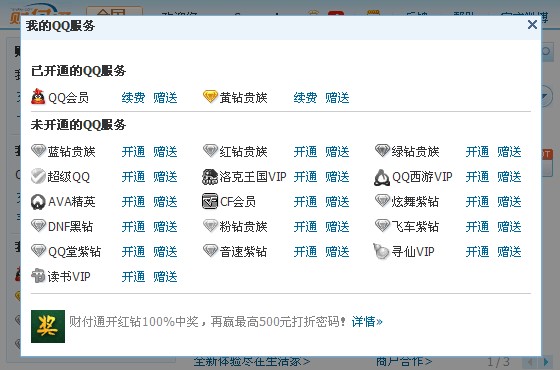The image size is (560, 370).
Task: Click the 炫舞紫钻 diamond icon
Action: pyautogui.click(x=382, y=201)
